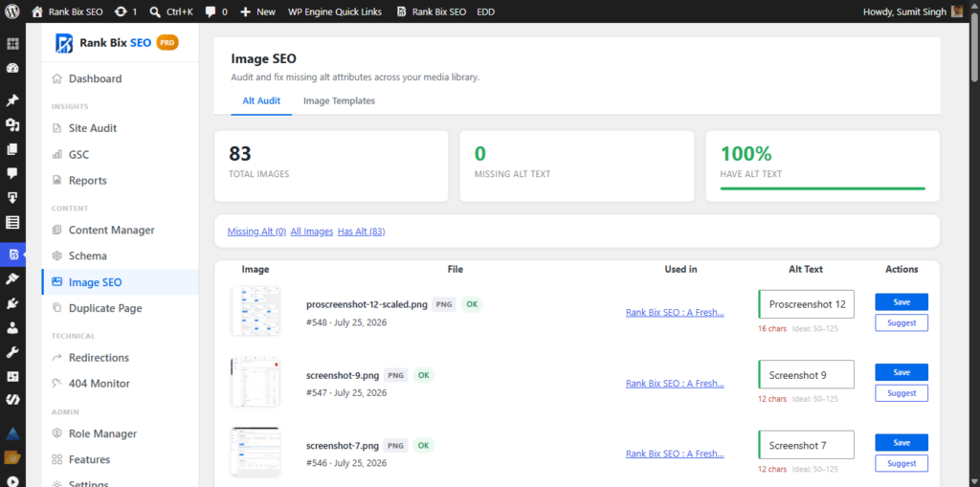Viewport: 980px width, 487px height.
Task: Open the comments bubble in the admin bar
Action: (212, 11)
